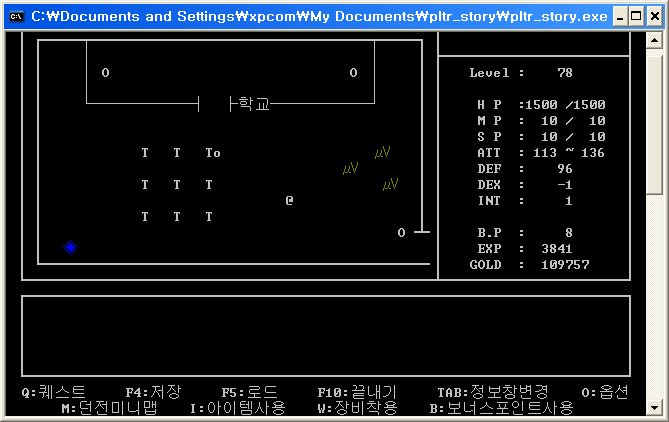Click the DEF 96 stat line
The image size is (669, 422).
pos(525,169)
